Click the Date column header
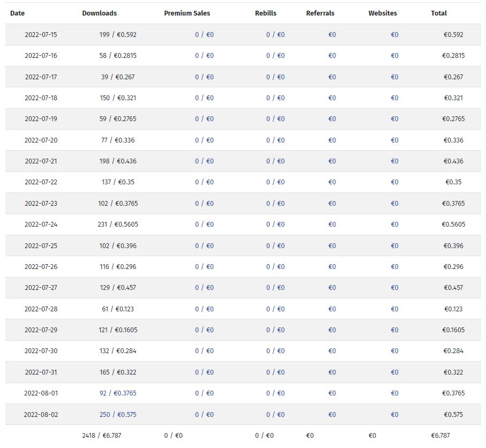 (17, 13)
